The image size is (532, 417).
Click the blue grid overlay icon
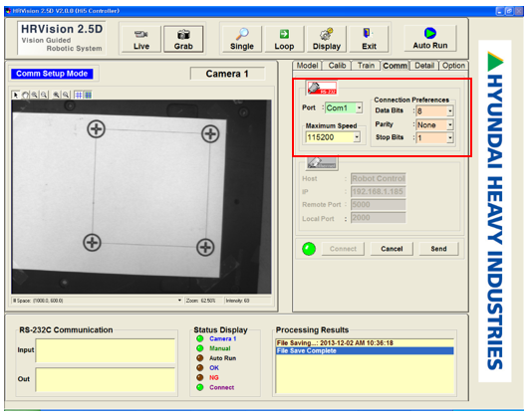(79, 95)
